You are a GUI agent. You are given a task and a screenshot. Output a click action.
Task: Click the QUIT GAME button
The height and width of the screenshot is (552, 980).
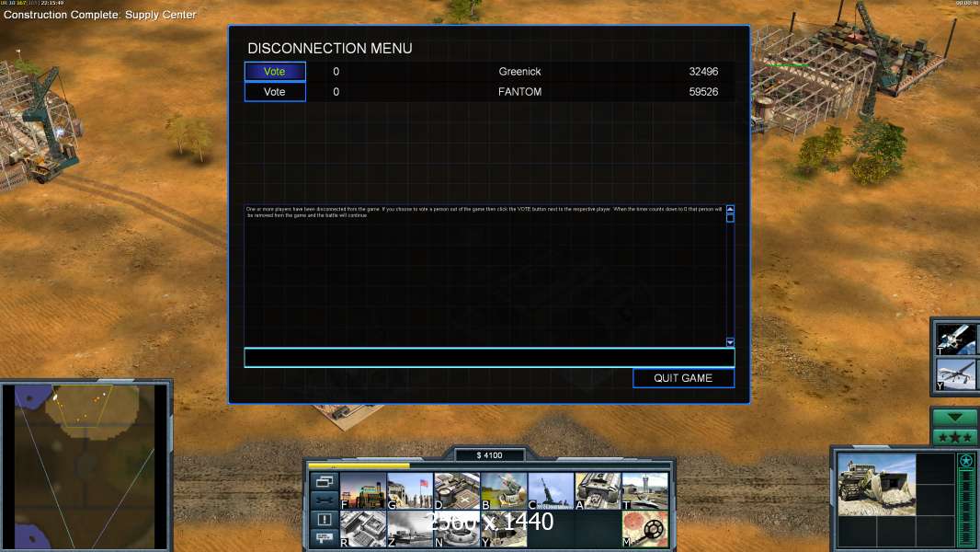click(683, 378)
